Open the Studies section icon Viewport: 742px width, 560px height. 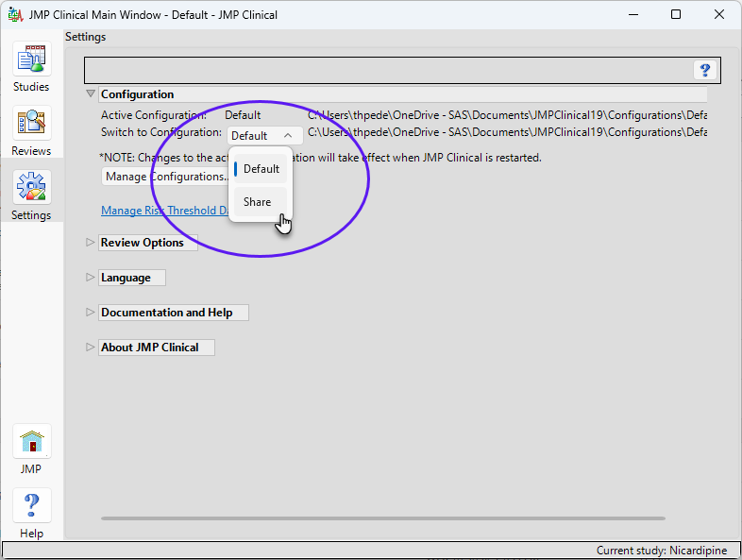(x=31, y=59)
